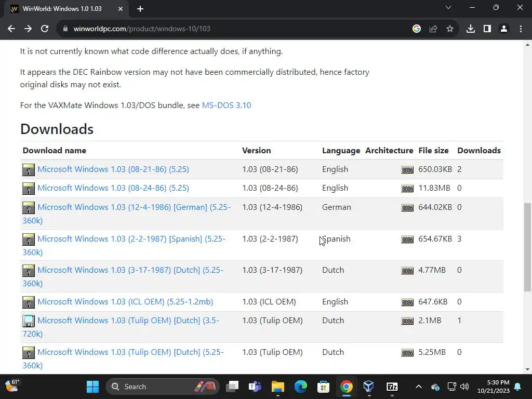
Task: Click the Downloads column header
Action: [x=478, y=150]
